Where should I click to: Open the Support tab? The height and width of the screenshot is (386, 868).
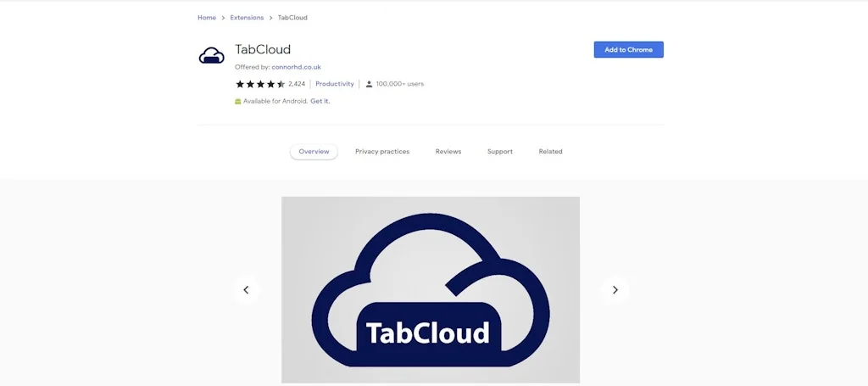coord(500,152)
